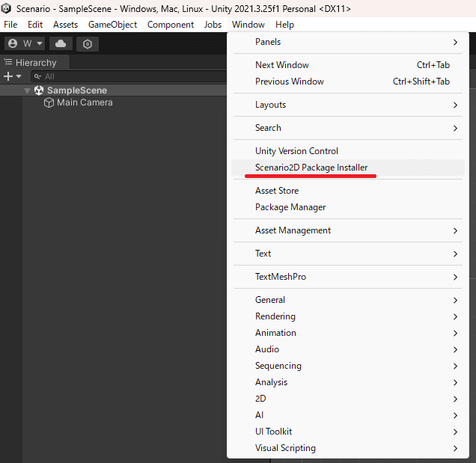Choose Previous Window menu entry
Image resolution: width=476 pixels, height=463 pixels.
click(x=348, y=82)
